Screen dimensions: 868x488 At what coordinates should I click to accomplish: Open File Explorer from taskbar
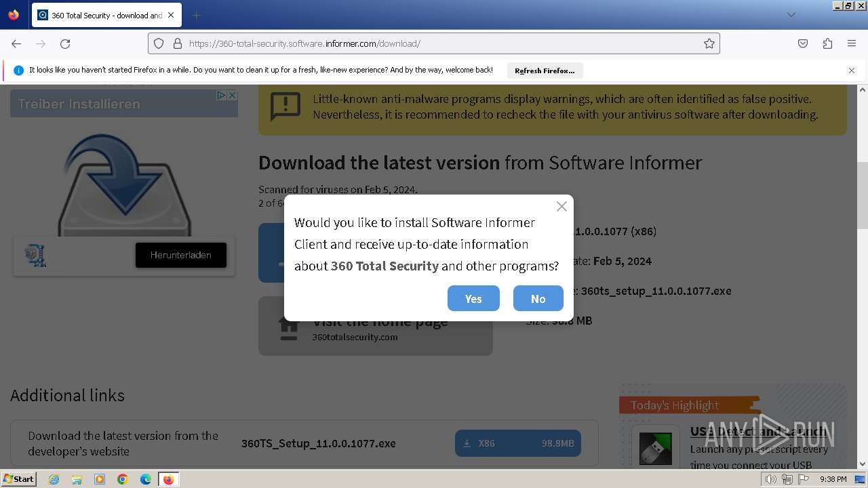tap(77, 479)
